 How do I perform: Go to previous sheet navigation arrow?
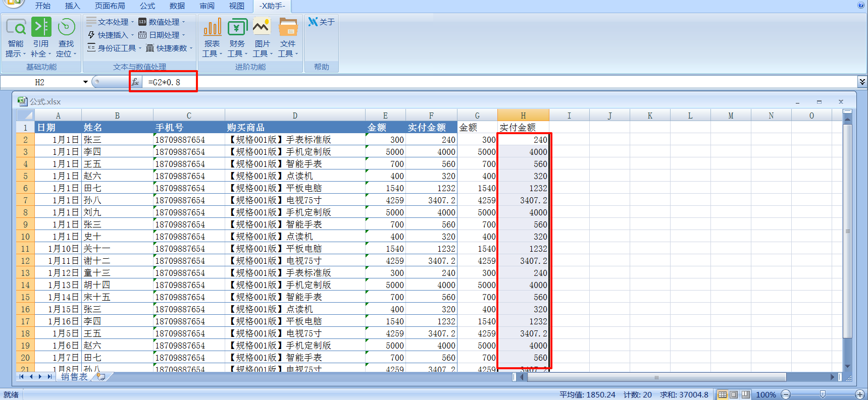click(31, 377)
